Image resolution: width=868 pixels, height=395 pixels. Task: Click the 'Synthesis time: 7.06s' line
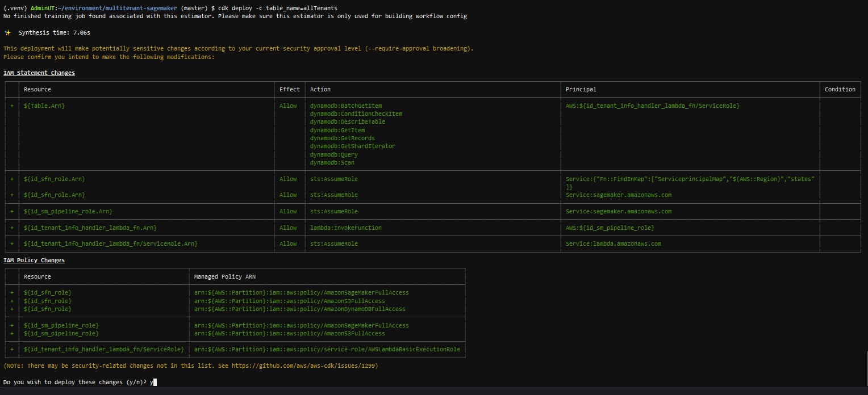[55, 33]
